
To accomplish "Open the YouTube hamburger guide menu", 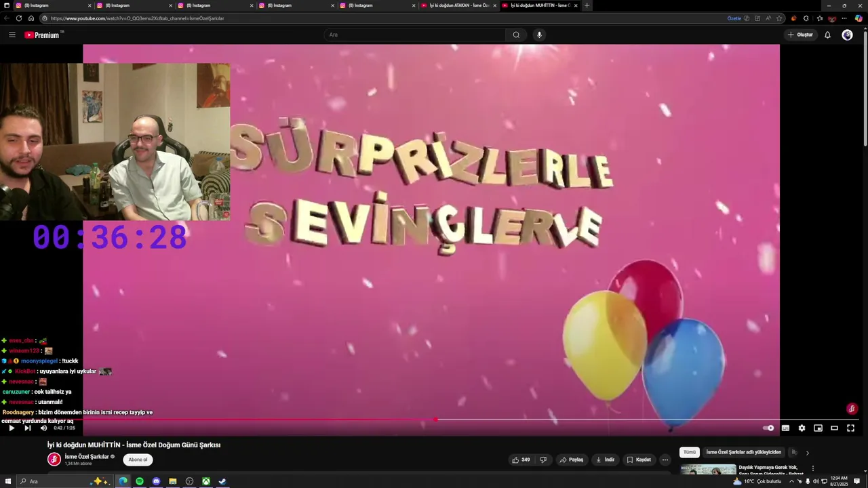I will point(12,35).
